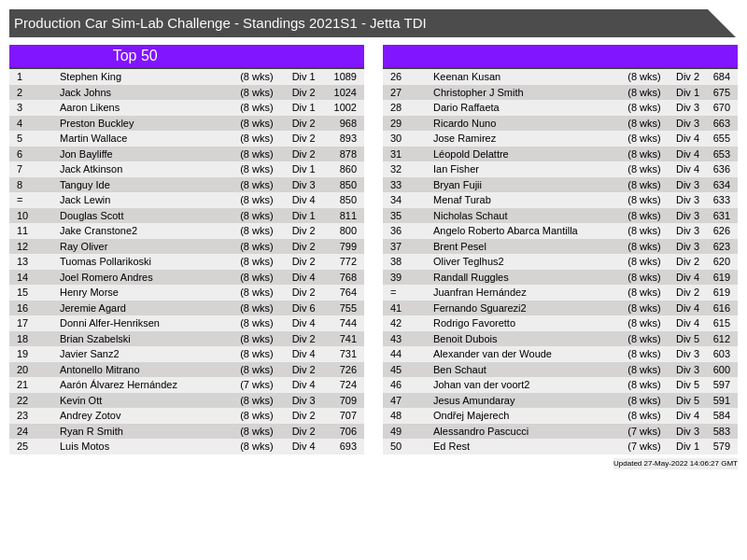Open Léopold Delattre's row
747x560 pixels.
471,154
